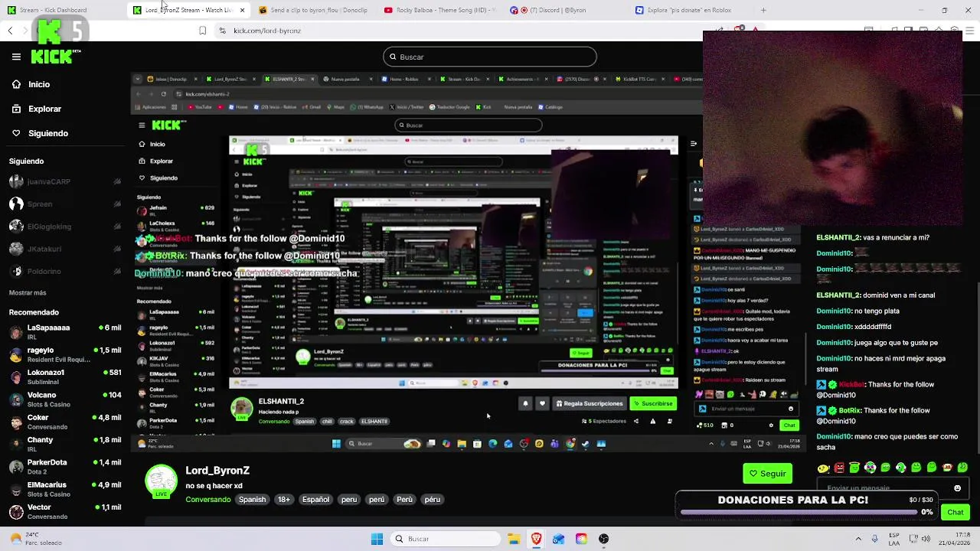Click the Lord_ByronZ channel name
This screenshot has height=551, width=980.
coord(217,471)
